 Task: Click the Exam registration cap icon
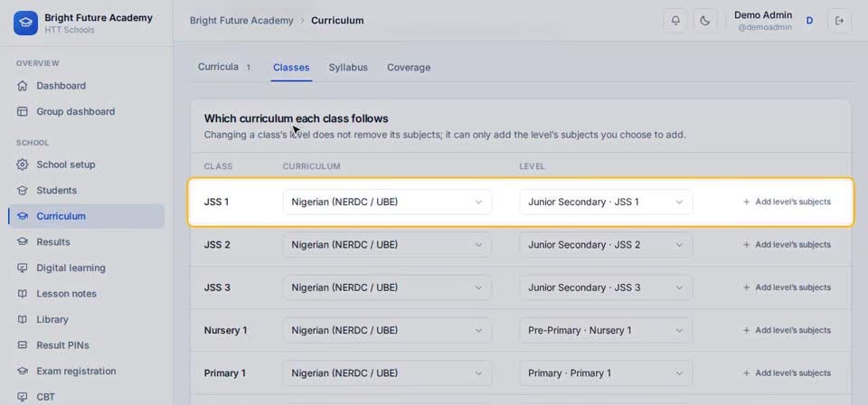[x=22, y=372]
